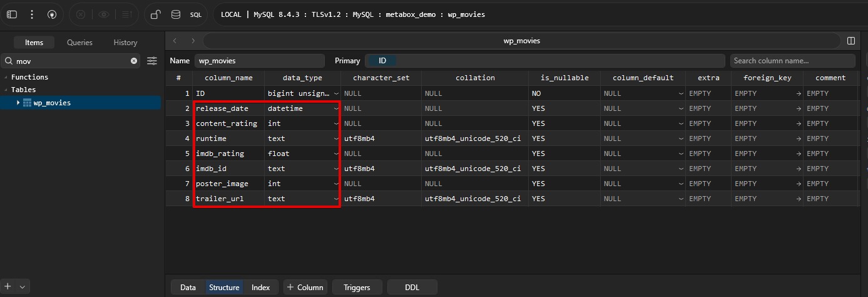
Task: Click the wp_movies table grid icon
Action: (28, 103)
